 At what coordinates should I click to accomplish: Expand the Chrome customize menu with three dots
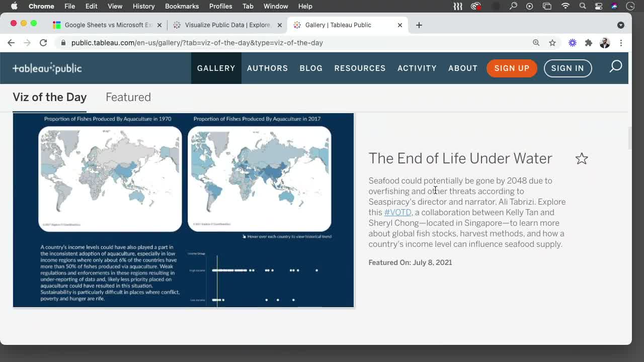click(621, 43)
